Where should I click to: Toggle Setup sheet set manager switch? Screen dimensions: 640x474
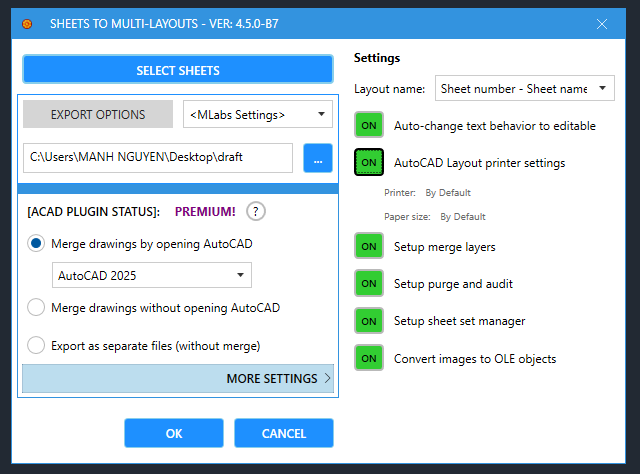click(369, 321)
